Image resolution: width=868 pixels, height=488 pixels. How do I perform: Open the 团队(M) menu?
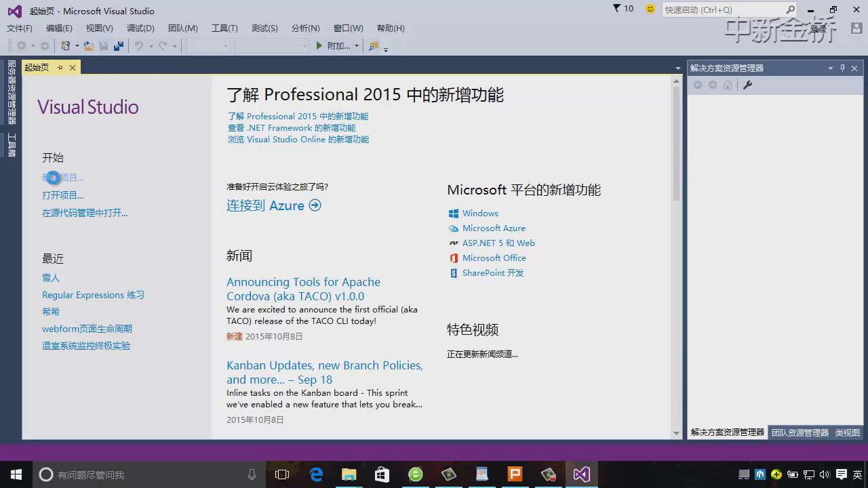click(x=182, y=28)
